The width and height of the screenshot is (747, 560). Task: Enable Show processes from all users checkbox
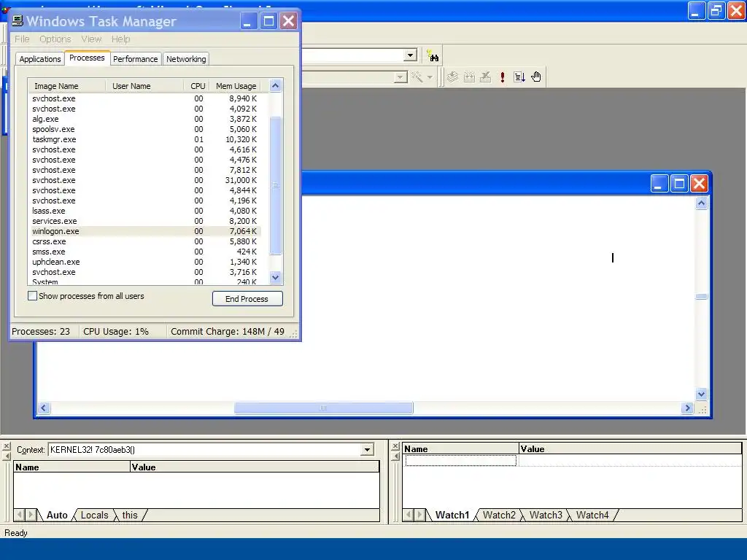coord(32,296)
